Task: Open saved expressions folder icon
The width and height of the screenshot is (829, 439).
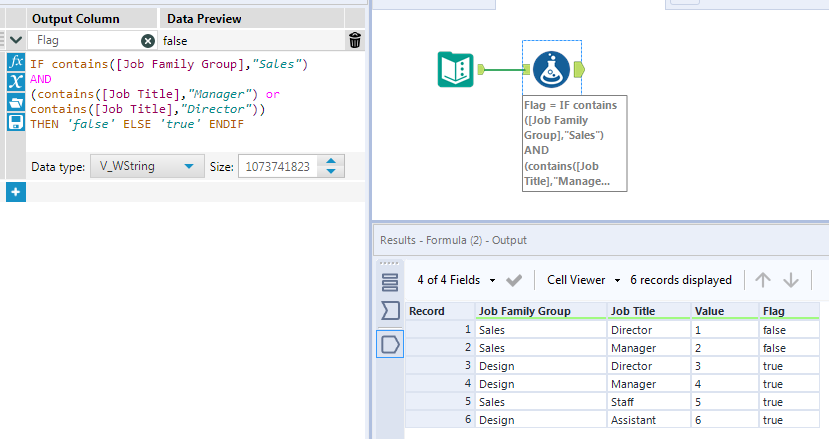Action: pos(16,102)
